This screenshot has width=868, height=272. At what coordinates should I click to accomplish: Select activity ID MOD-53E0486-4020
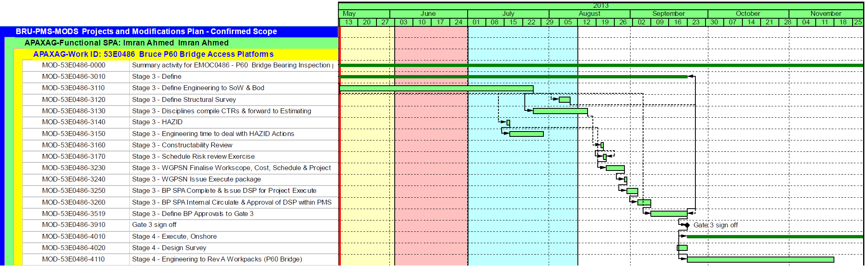(x=74, y=248)
